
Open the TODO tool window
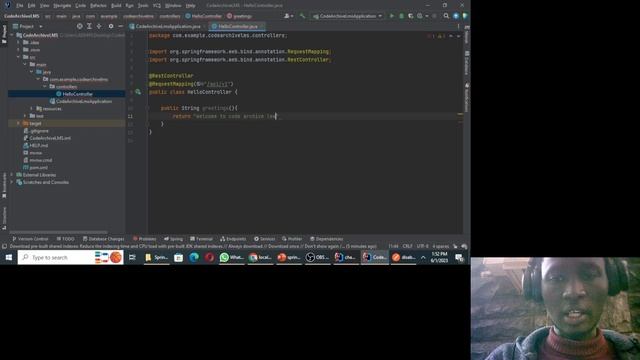(66, 239)
